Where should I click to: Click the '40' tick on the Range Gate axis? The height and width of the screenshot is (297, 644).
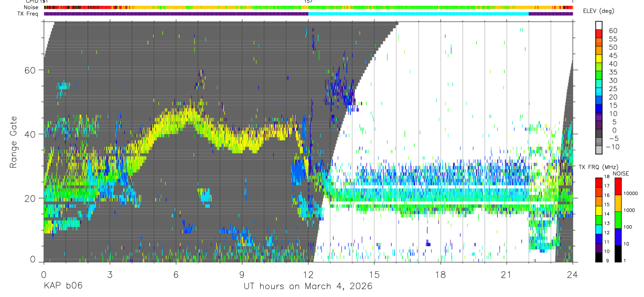pyautogui.click(x=30, y=134)
